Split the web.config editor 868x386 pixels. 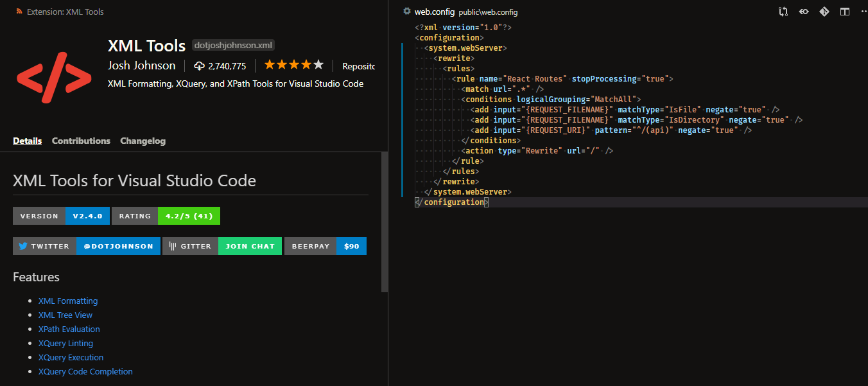(845, 12)
